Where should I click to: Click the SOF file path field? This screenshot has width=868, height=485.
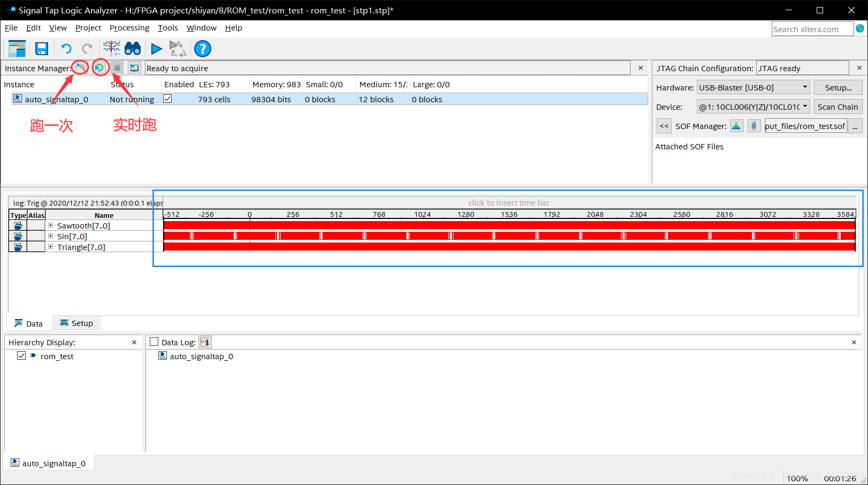[805, 126]
